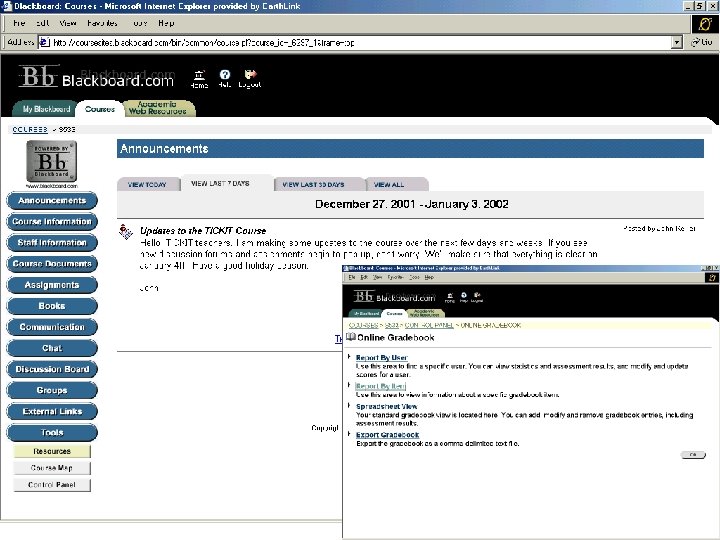The image size is (720, 540).
Task: Click the COURSES breadcrumb link
Action: [x=30, y=129]
